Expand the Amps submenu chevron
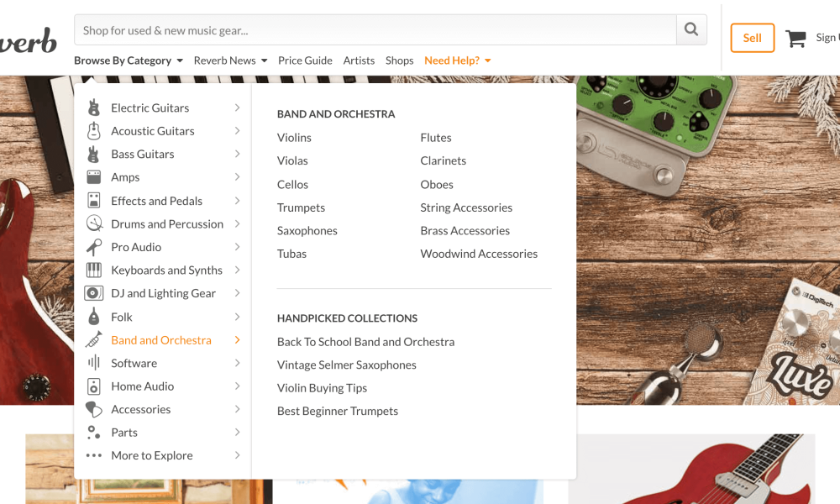This screenshot has width=840, height=504. pos(238,176)
